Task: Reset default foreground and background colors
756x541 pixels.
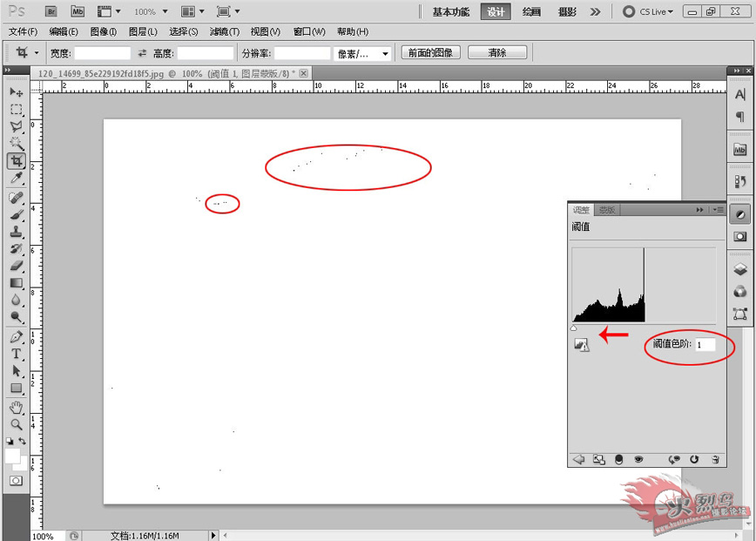Action: (x=10, y=441)
